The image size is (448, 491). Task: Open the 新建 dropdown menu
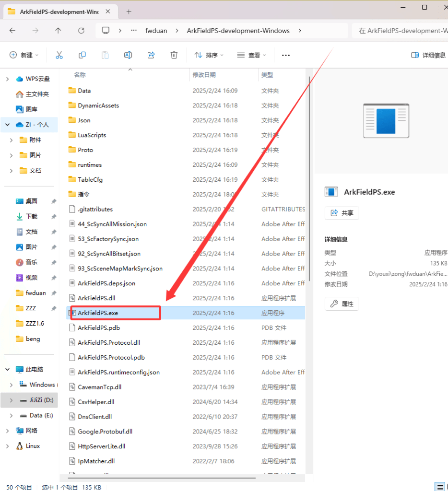[24, 55]
